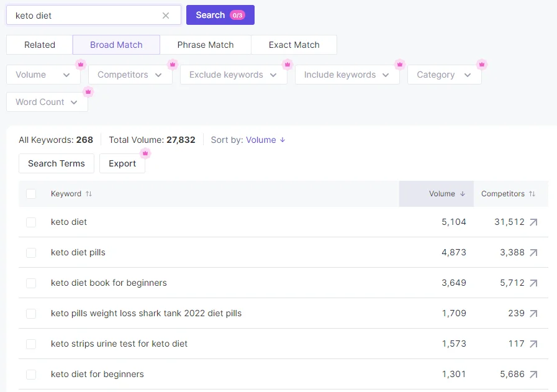Toggle the select-all keywords checkbox
Image resolution: width=557 pixels, height=392 pixels.
31,194
